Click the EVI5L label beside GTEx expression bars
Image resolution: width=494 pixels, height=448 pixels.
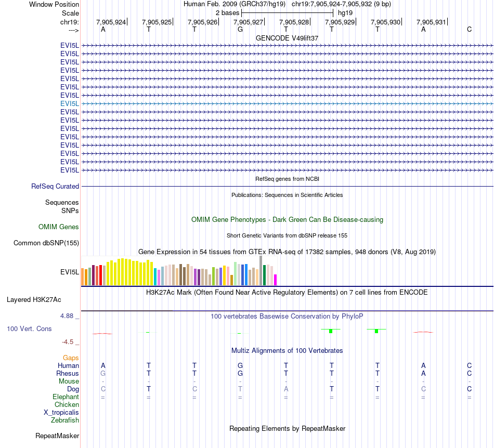pos(70,272)
